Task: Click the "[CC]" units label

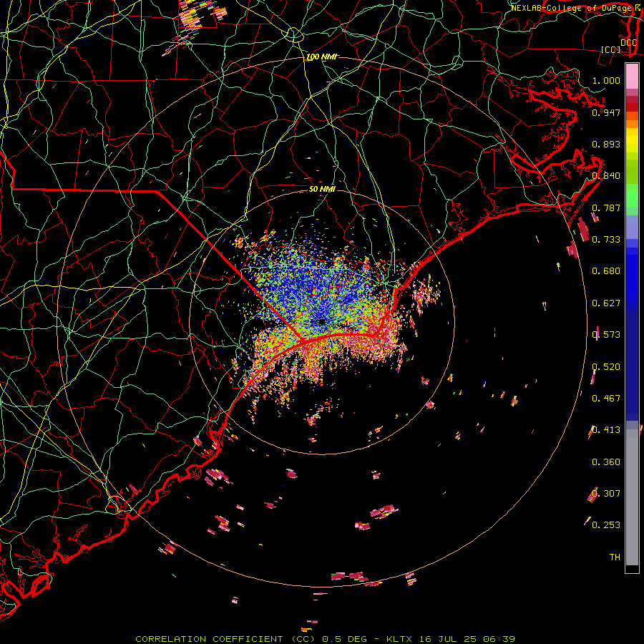Action: 611,49
